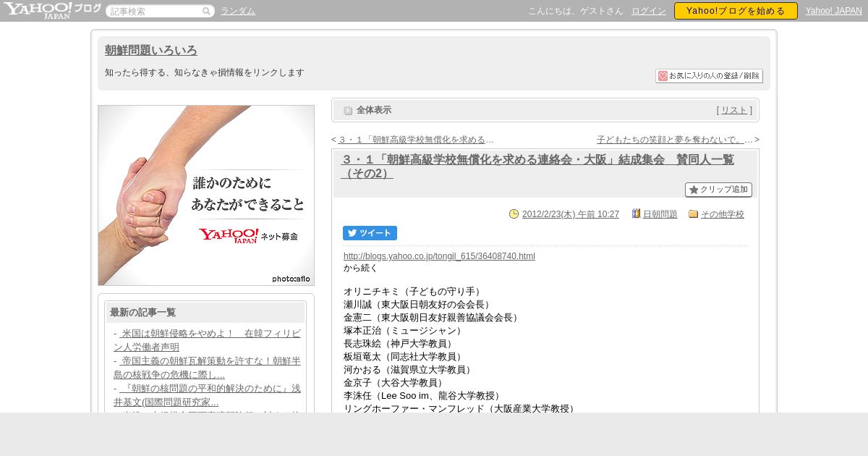Select the name 長志珠絵（神戸大学教員）
The image size is (868, 456).
(399, 344)
